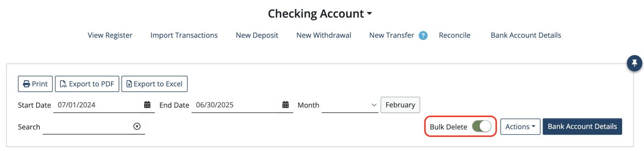Click the Export to PDF button
The image size is (644, 151).
point(87,84)
